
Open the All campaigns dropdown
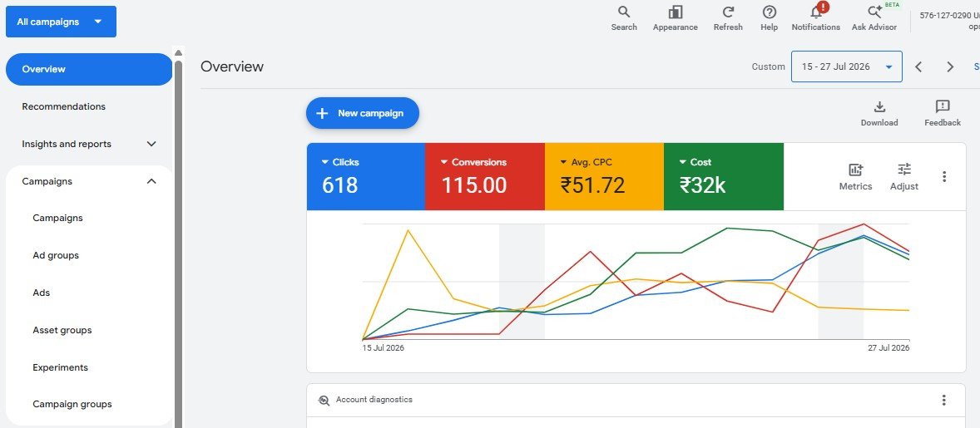point(62,22)
